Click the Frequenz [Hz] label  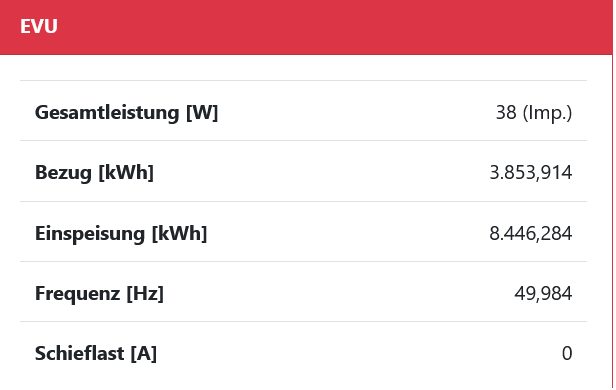pos(99,293)
